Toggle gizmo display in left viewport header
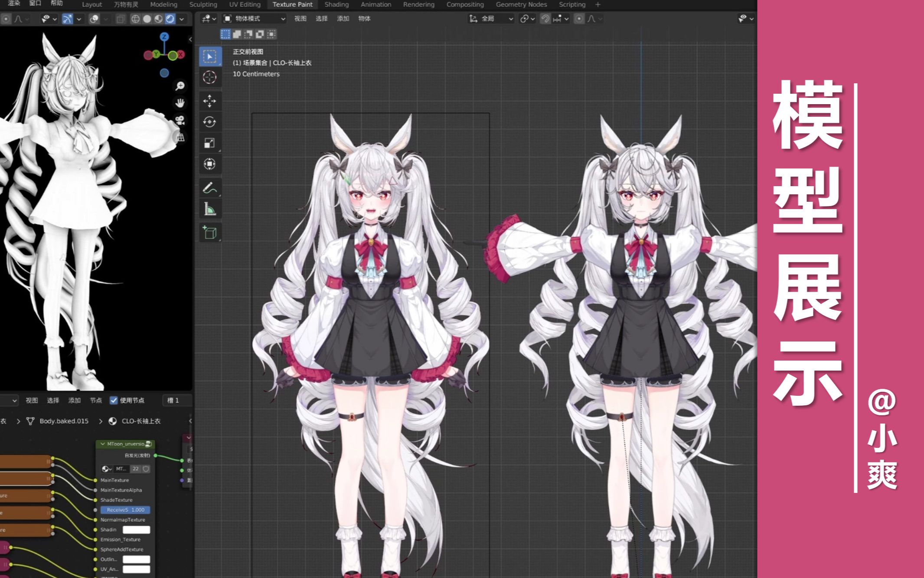Image resolution: width=924 pixels, height=578 pixels. 67,19
